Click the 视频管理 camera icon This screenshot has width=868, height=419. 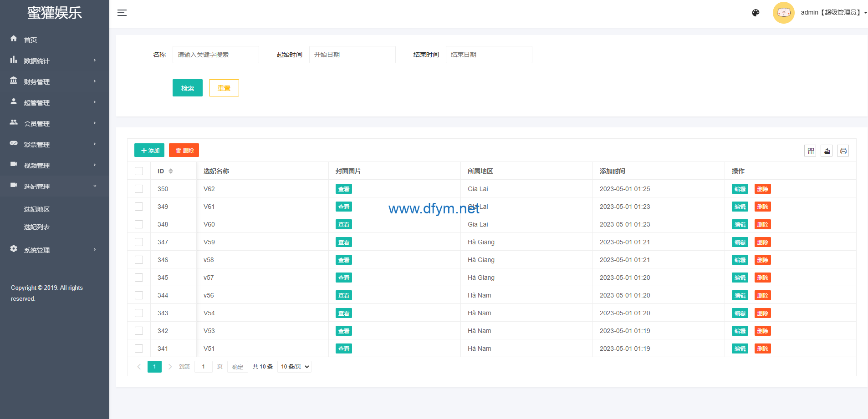(x=14, y=164)
